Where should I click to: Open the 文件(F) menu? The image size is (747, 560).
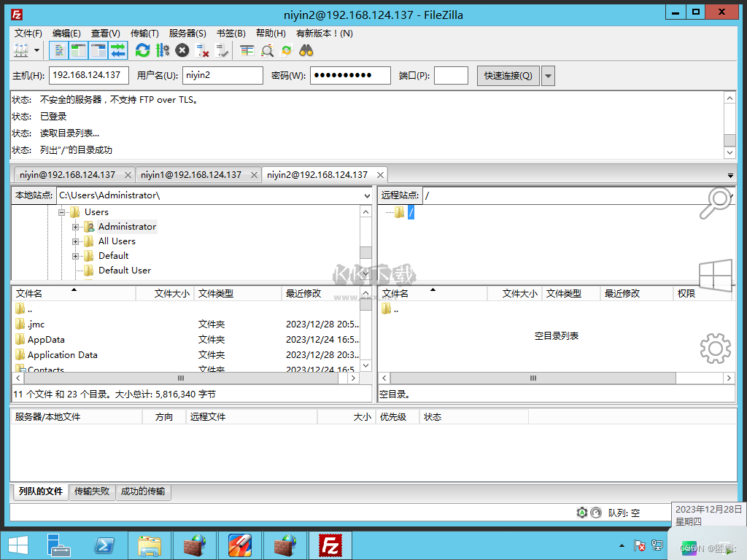click(28, 34)
